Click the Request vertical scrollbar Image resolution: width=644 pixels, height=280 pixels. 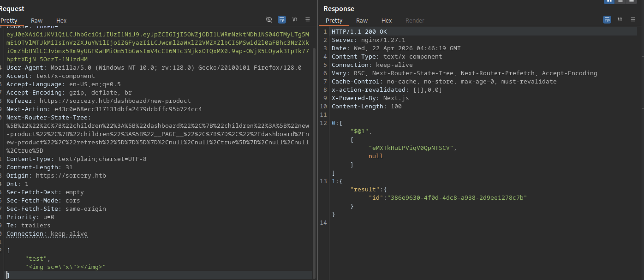tap(314, 151)
